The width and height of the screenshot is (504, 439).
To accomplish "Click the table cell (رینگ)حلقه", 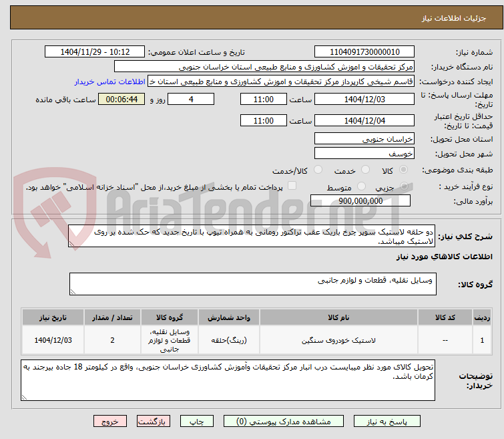I will click(x=229, y=340).
